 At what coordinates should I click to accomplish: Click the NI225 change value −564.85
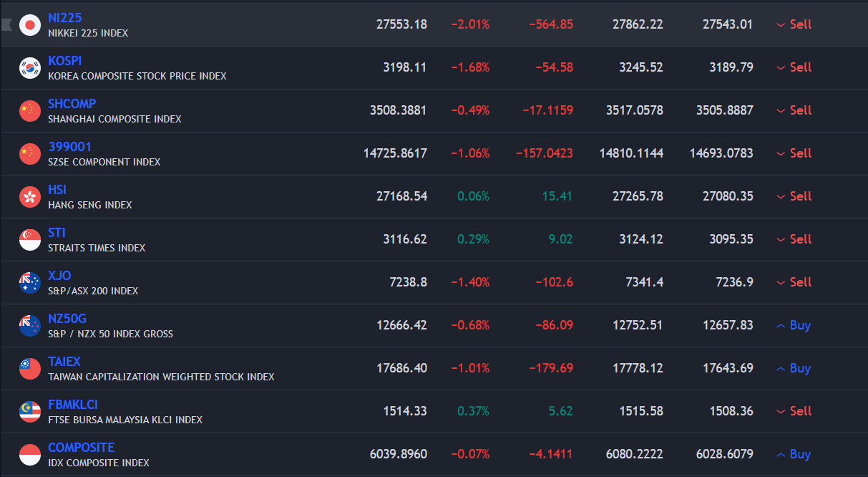tap(551, 24)
